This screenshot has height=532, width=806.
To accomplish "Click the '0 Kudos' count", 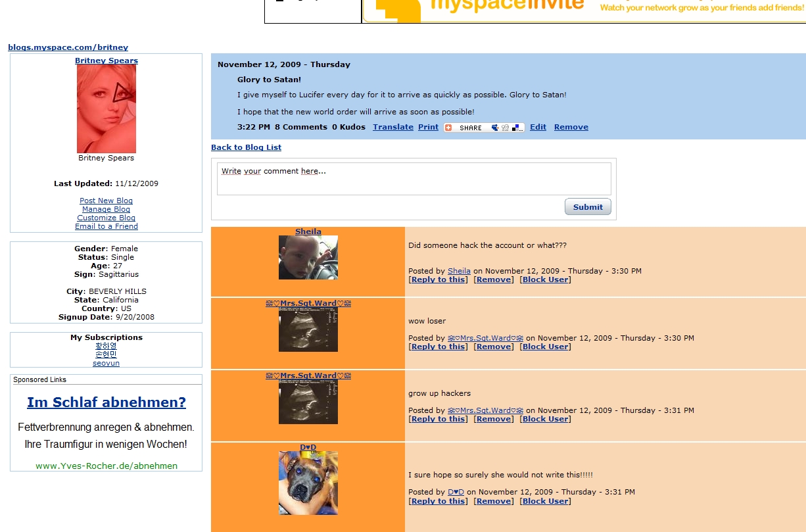I will pyautogui.click(x=348, y=127).
